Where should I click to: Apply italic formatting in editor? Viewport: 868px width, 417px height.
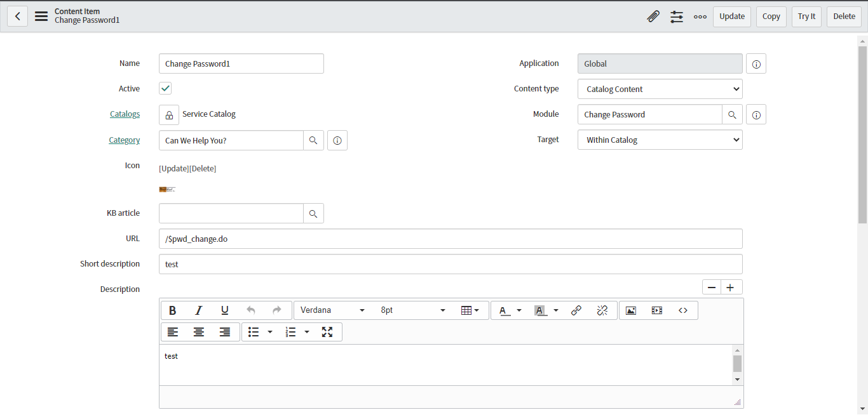click(x=199, y=310)
